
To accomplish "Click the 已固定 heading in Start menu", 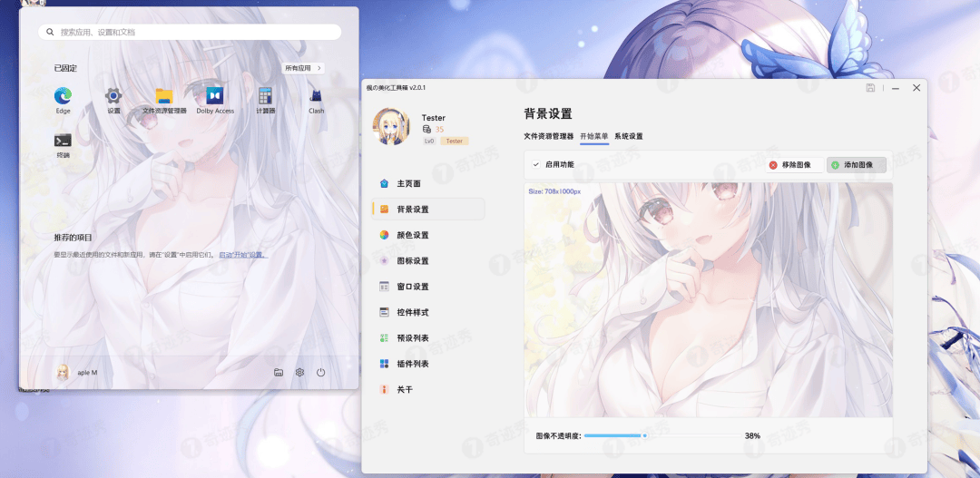I will coord(65,68).
